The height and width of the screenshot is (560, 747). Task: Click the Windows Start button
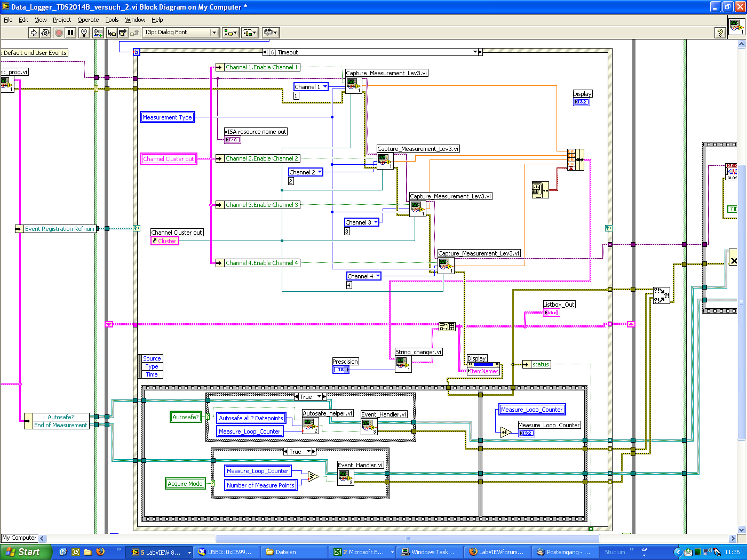coord(26,552)
